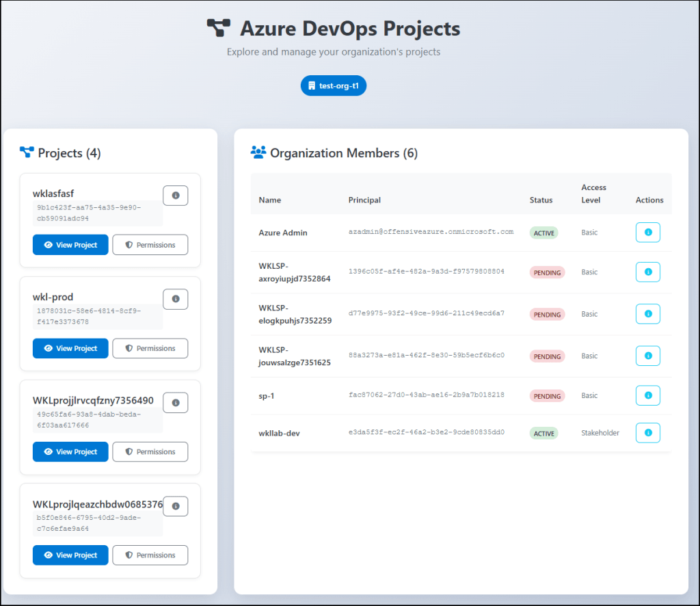
Task: Click principal ID starting 1396c05f
Action: pos(427,272)
